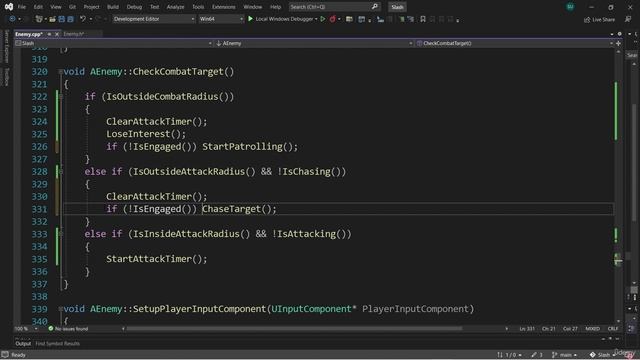The width and height of the screenshot is (640, 360).
Task: Open the Build menu
Action: [113, 7]
